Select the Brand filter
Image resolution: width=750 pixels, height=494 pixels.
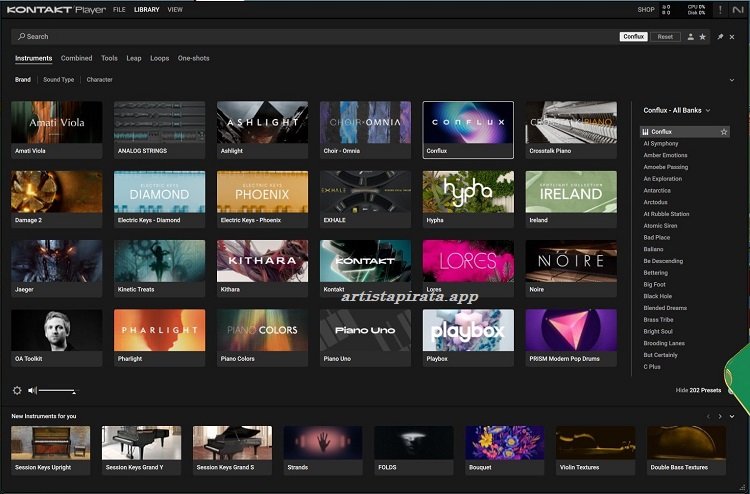(23, 80)
